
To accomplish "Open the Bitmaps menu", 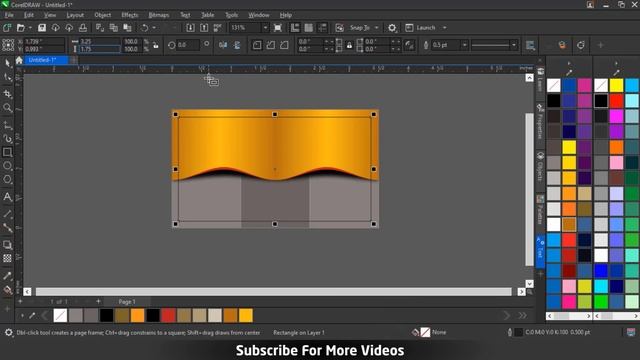I will point(159,15).
